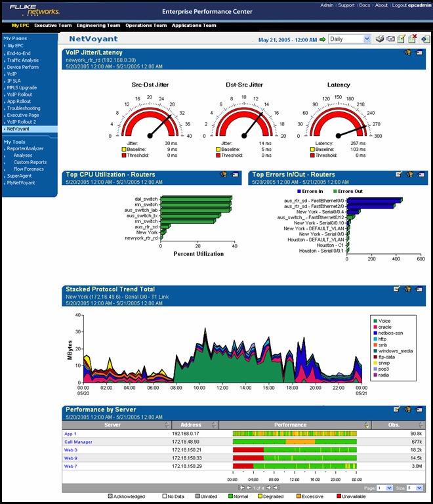Open the Daily time period dropdown
The height and width of the screenshot is (504, 433).
(350, 39)
